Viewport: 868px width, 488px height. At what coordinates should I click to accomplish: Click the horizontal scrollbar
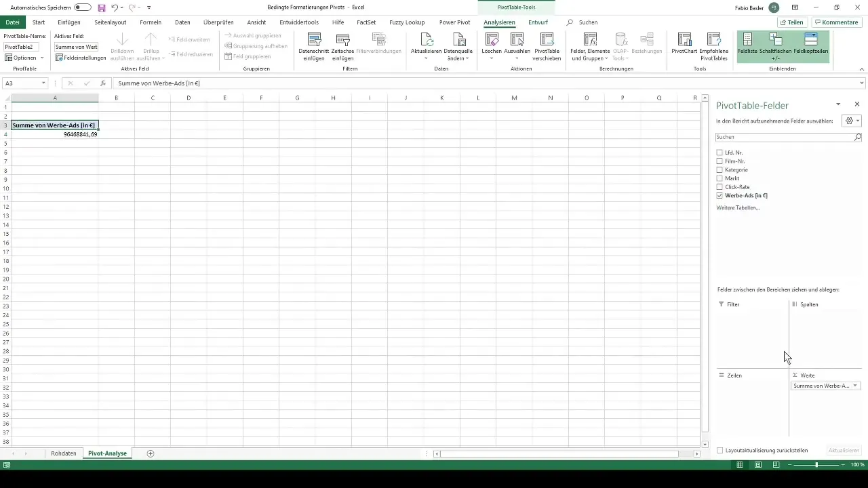pyautogui.click(x=559, y=453)
